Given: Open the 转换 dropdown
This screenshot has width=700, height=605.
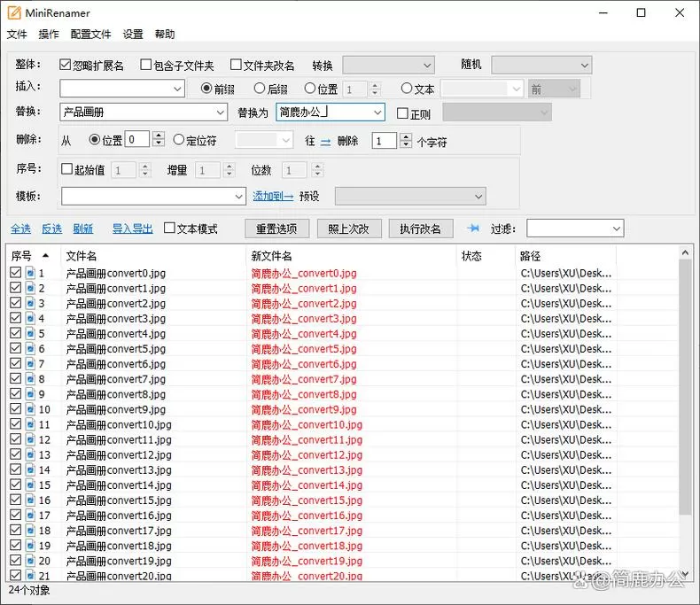Looking at the screenshot, I should pyautogui.click(x=388, y=66).
